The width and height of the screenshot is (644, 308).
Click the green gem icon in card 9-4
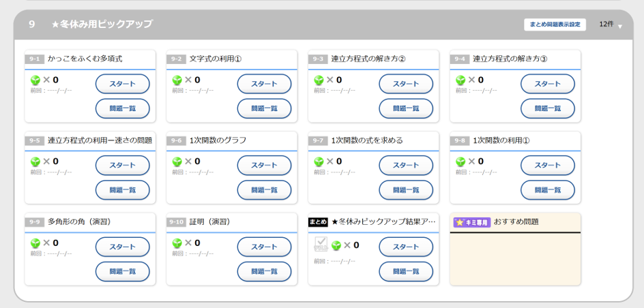(x=460, y=80)
